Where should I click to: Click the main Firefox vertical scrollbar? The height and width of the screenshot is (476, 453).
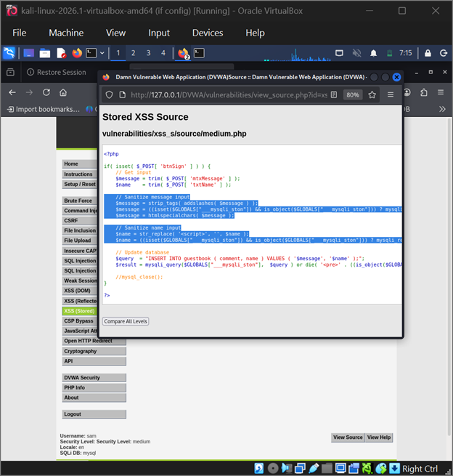click(449, 276)
